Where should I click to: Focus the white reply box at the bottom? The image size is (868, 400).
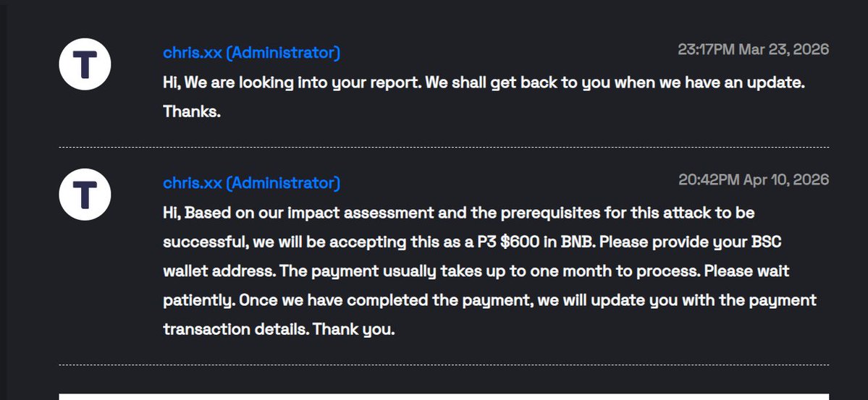(x=443, y=396)
